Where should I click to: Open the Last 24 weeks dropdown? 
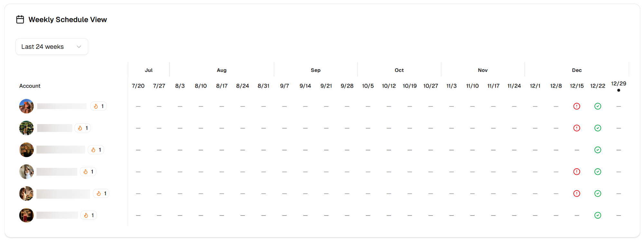point(52,46)
